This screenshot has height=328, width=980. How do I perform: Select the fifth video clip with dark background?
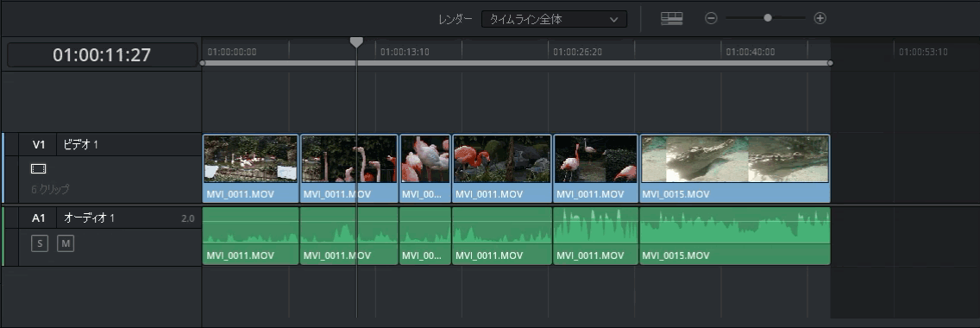pos(595,168)
